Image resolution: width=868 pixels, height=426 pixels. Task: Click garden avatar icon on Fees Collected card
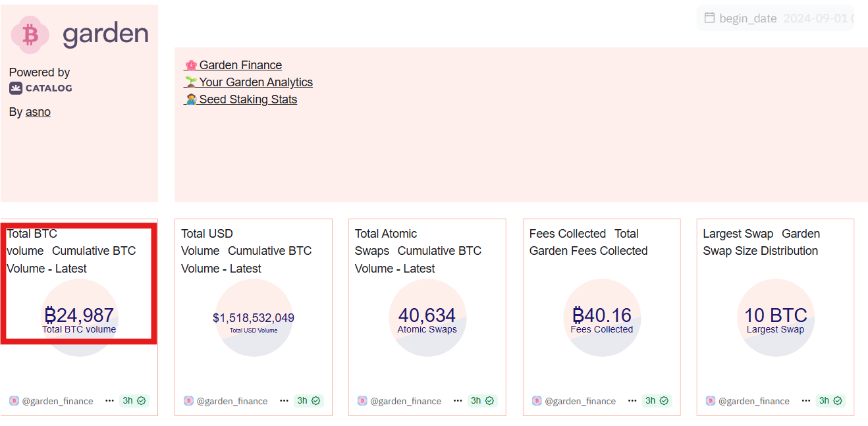[x=537, y=400]
